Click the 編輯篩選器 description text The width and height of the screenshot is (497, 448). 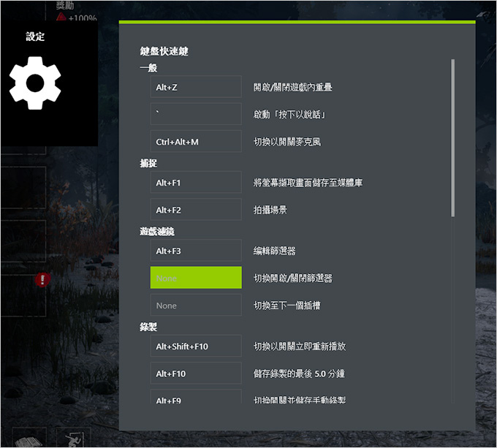[x=275, y=251]
